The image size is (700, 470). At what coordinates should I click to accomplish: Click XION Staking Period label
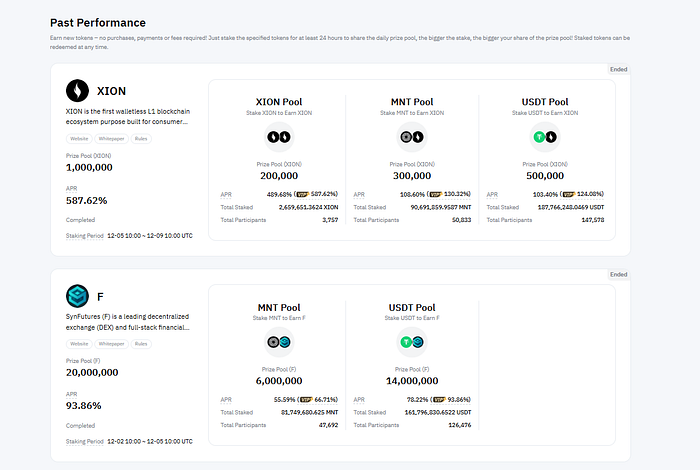pyautogui.click(x=85, y=236)
